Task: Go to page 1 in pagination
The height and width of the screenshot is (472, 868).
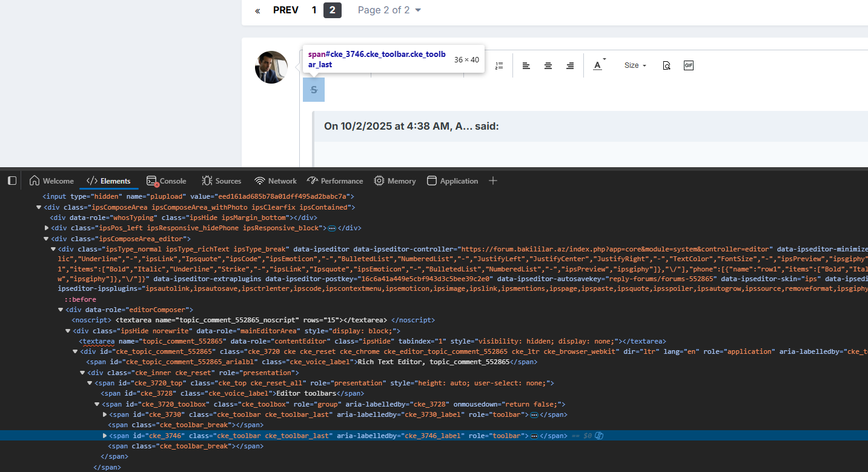Action: pyautogui.click(x=314, y=10)
